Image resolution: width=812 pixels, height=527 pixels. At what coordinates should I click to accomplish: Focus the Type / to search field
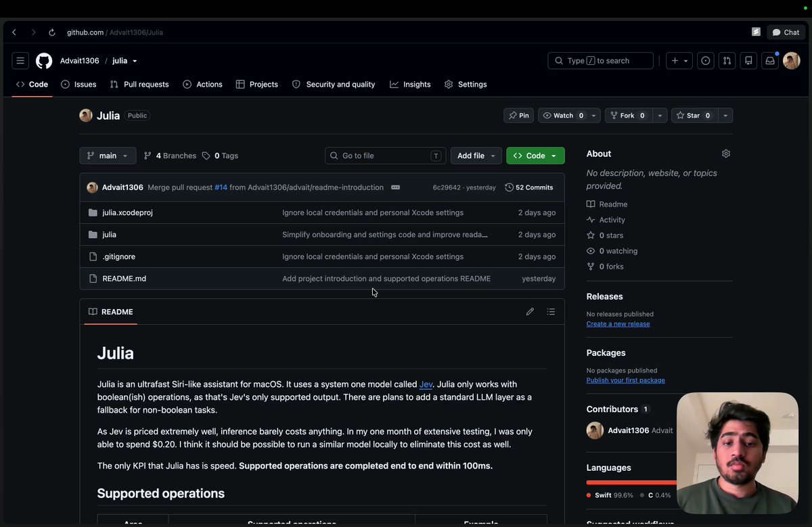click(x=600, y=61)
